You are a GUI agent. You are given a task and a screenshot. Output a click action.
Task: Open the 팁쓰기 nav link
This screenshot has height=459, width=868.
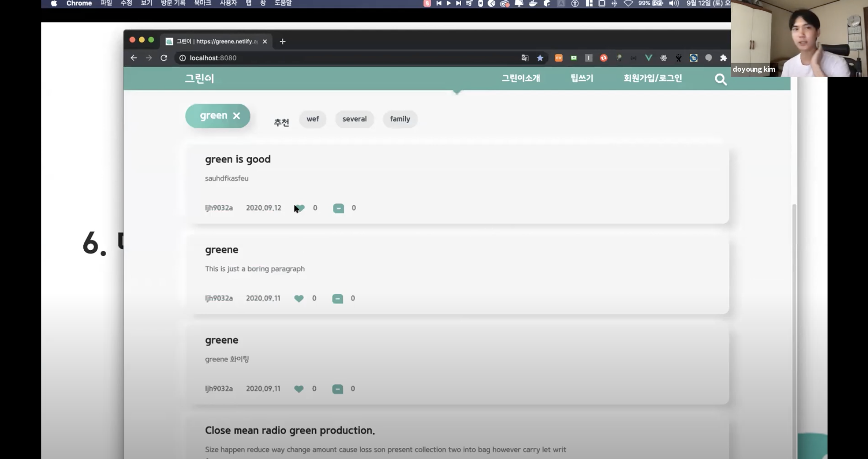point(582,78)
